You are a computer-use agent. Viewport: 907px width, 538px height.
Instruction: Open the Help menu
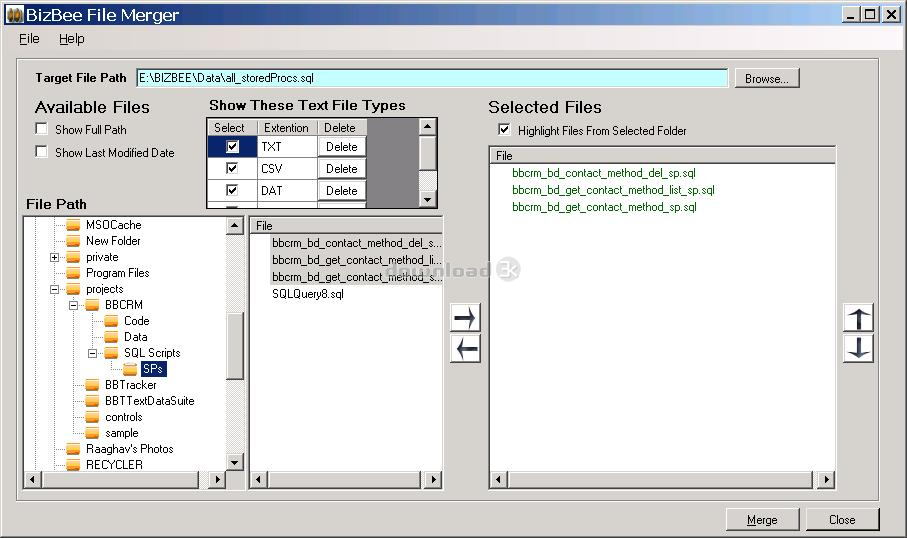[x=72, y=39]
